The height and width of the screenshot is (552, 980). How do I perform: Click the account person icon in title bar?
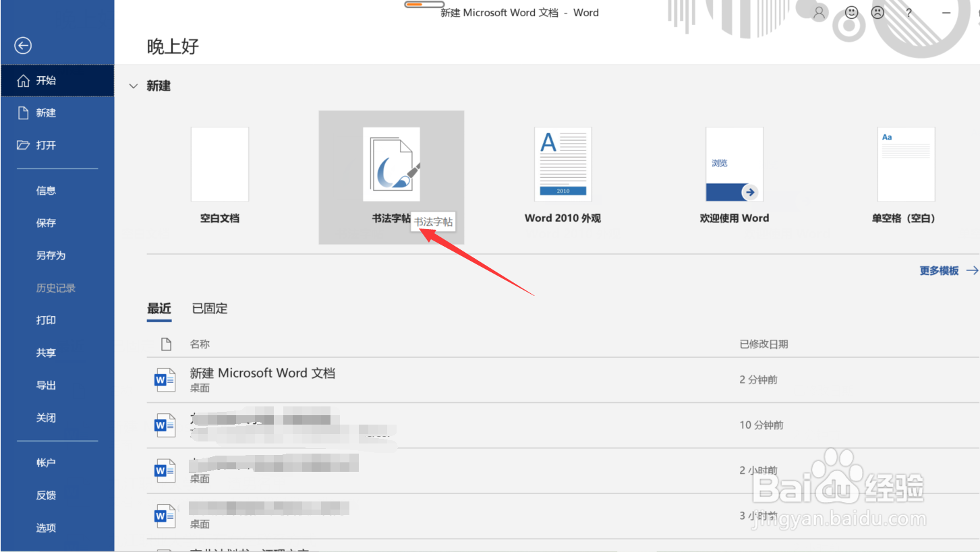(819, 13)
